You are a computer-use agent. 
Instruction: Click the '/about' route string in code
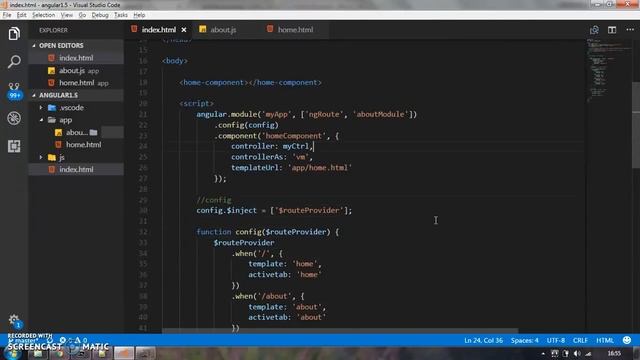tap(276, 296)
